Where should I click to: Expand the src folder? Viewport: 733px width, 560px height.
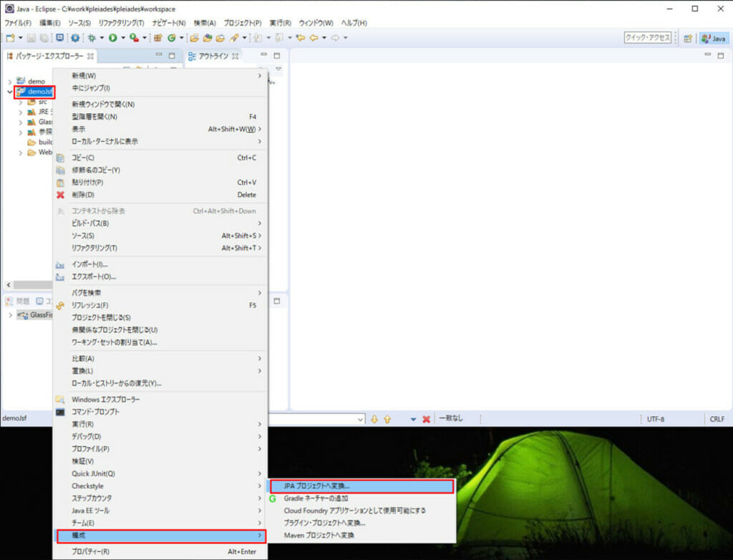21,101
